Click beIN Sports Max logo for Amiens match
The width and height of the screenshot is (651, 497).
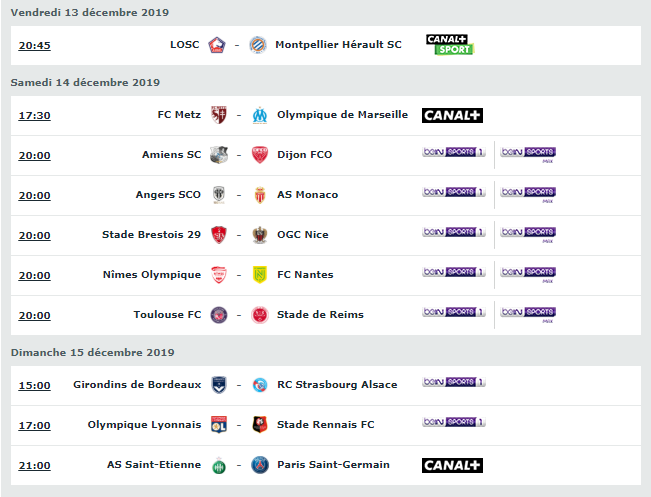(528, 155)
